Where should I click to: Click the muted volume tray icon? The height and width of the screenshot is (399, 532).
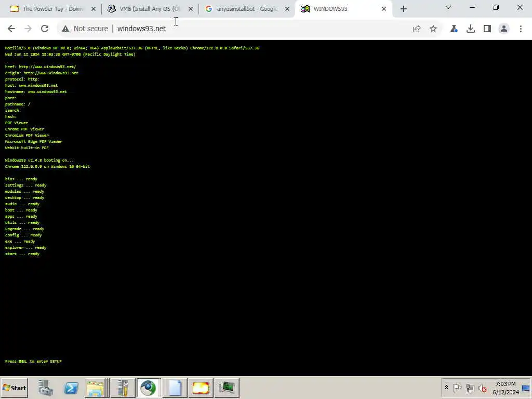482,388
